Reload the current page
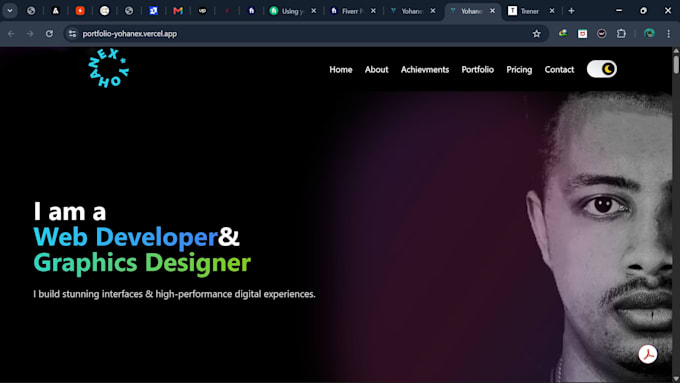 (x=49, y=34)
